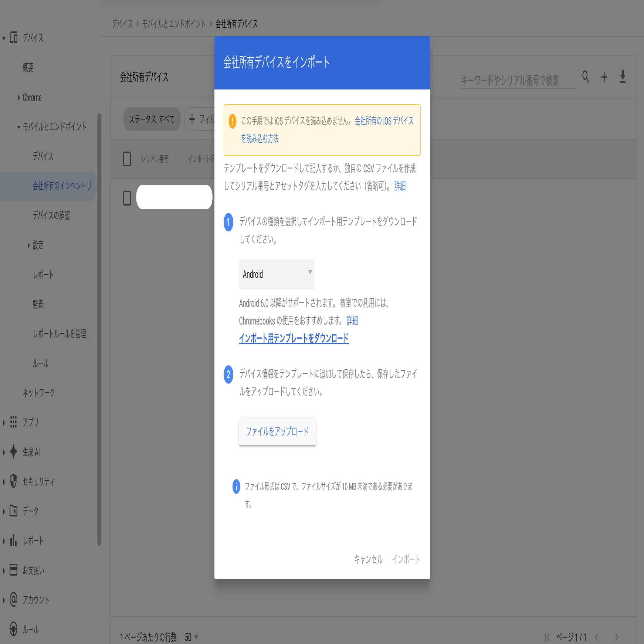Click the レポート bar chart icon
This screenshot has width=644, height=644.
14,540
